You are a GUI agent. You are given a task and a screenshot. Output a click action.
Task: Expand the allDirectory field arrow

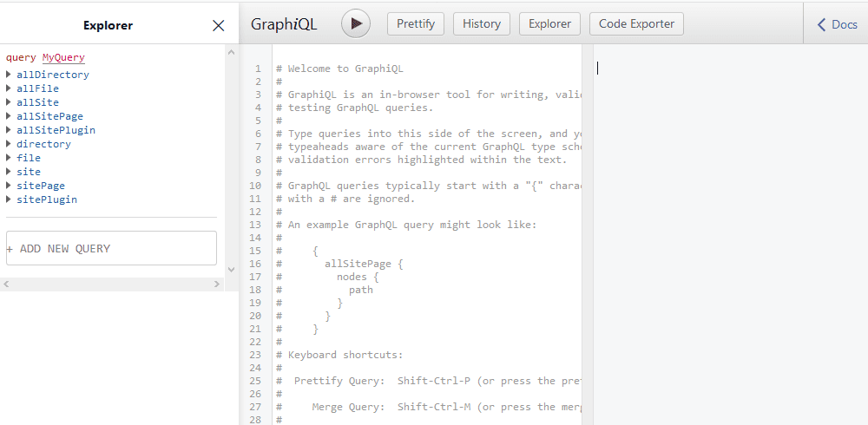[x=9, y=74]
